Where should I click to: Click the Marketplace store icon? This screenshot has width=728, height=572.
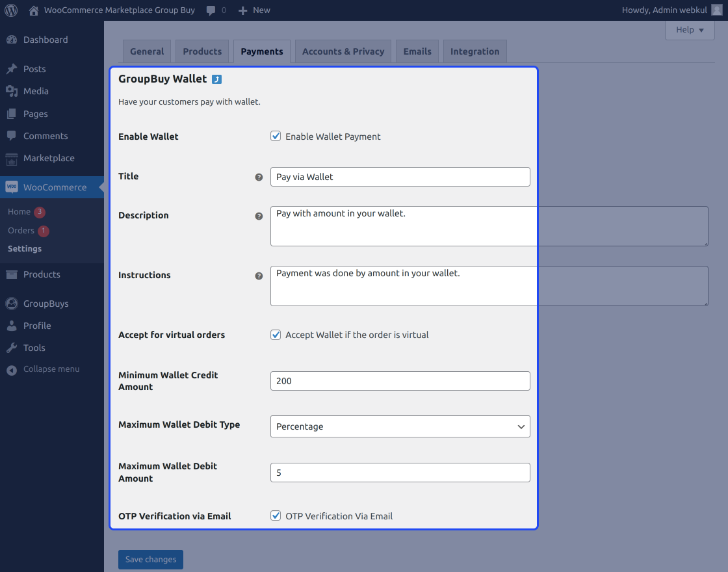[12, 159]
